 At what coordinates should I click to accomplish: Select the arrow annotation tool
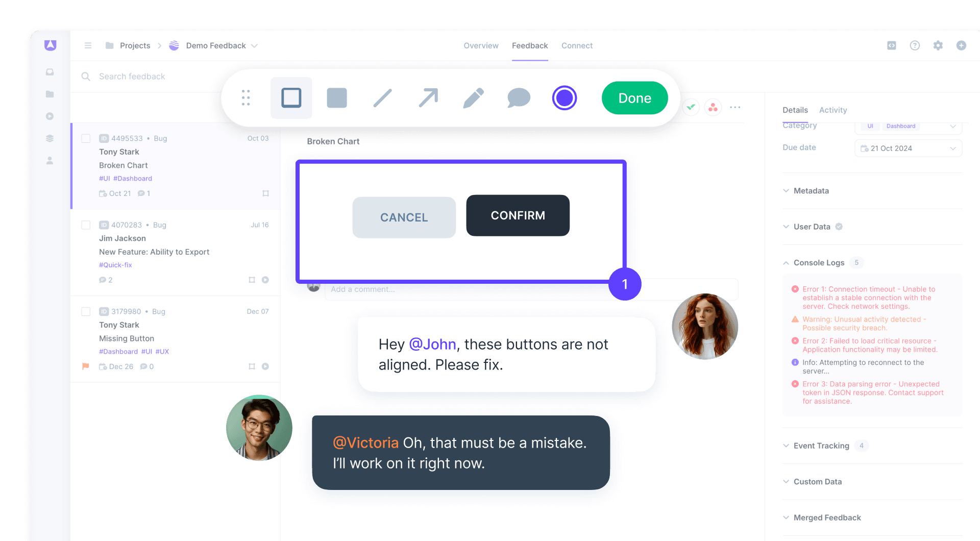tap(428, 97)
